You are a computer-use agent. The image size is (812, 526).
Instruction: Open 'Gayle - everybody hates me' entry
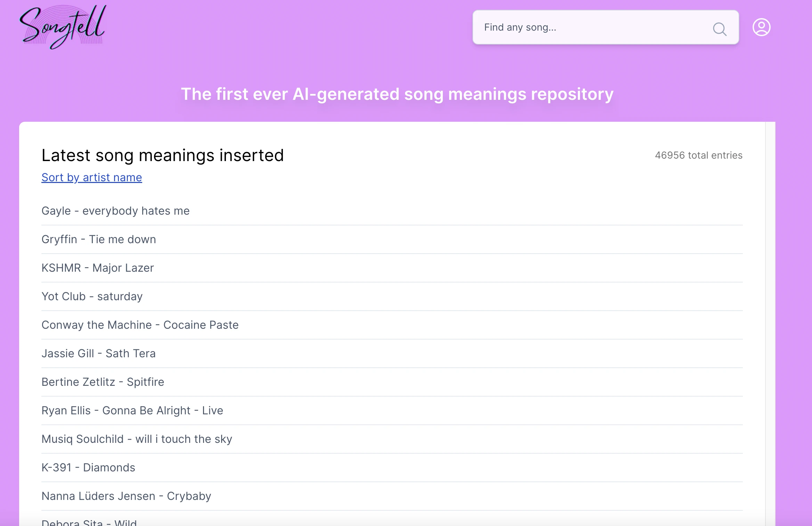pyautogui.click(x=116, y=210)
